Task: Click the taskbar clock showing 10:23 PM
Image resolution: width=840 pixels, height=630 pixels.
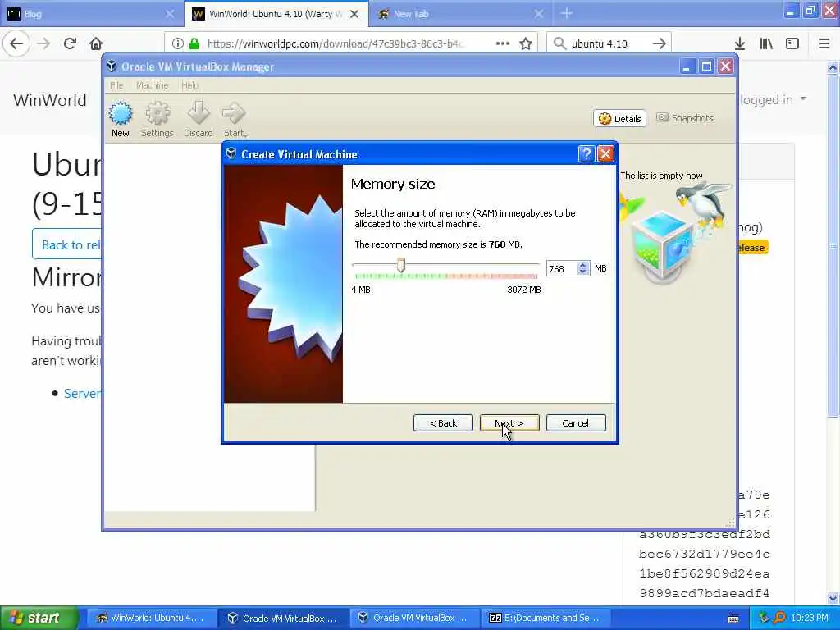Action: (x=810, y=618)
